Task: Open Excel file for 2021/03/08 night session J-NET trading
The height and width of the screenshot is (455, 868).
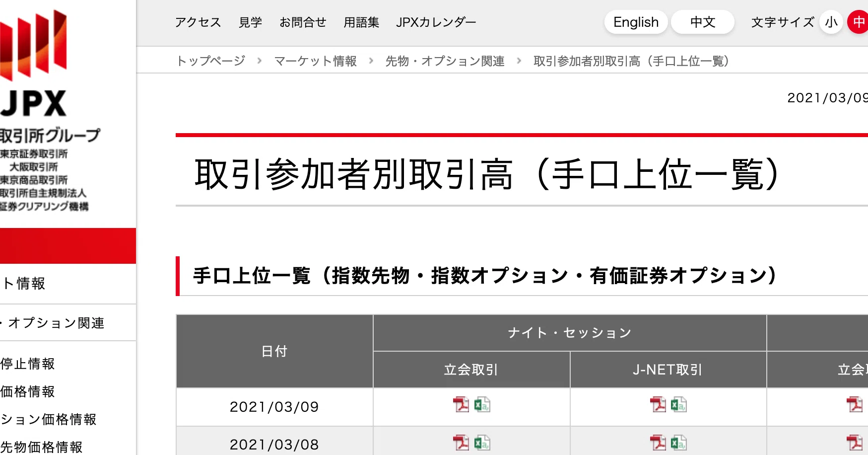Action: [679, 442]
